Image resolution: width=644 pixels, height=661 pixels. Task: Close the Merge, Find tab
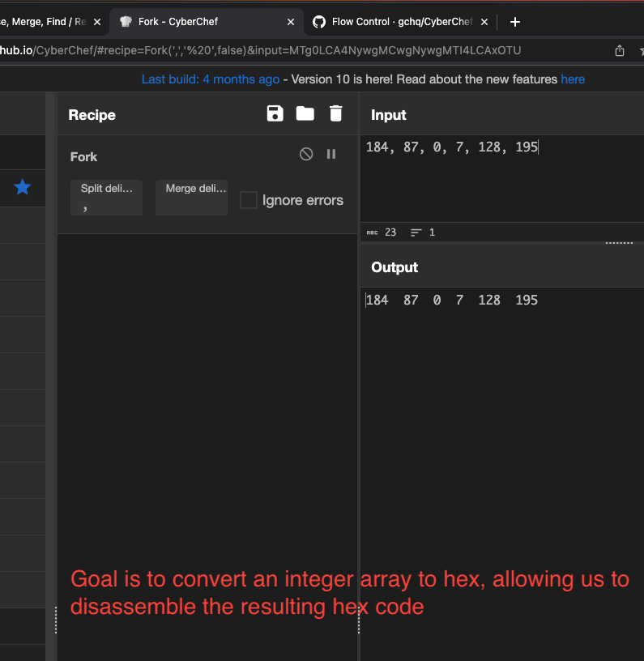point(97,22)
